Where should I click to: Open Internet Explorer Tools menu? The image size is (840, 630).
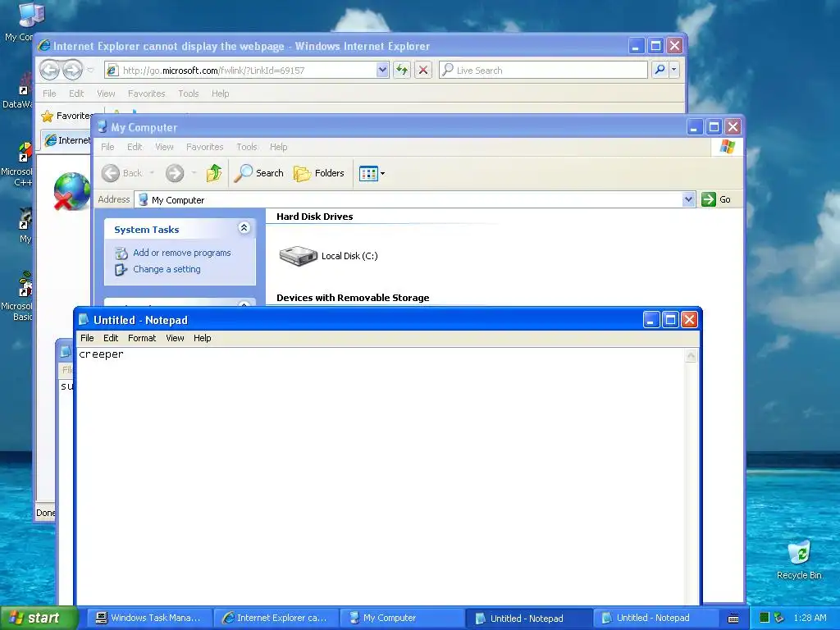click(x=189, y=94)
